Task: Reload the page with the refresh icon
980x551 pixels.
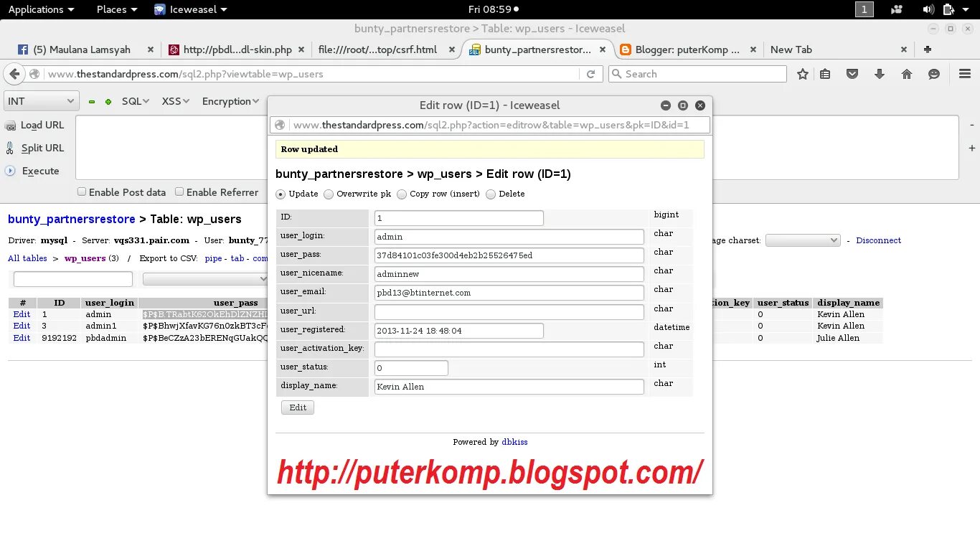Action: pyautogui.click(x=590, y=74)
